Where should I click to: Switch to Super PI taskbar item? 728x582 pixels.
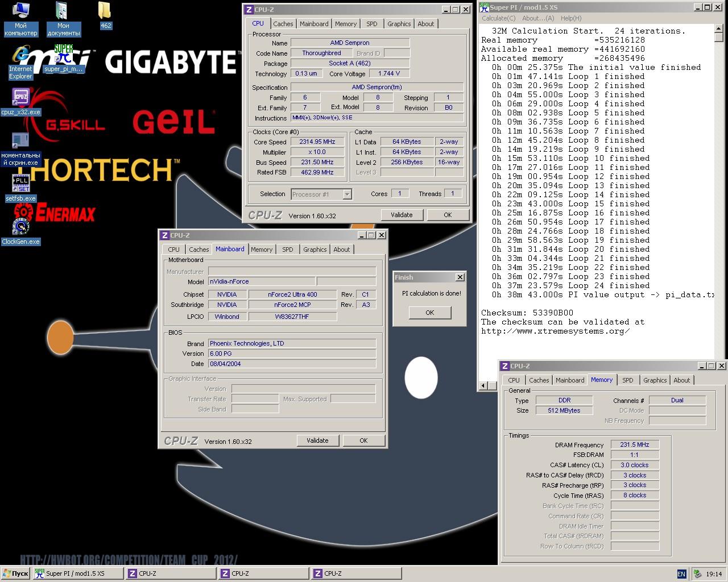point(78,573)
